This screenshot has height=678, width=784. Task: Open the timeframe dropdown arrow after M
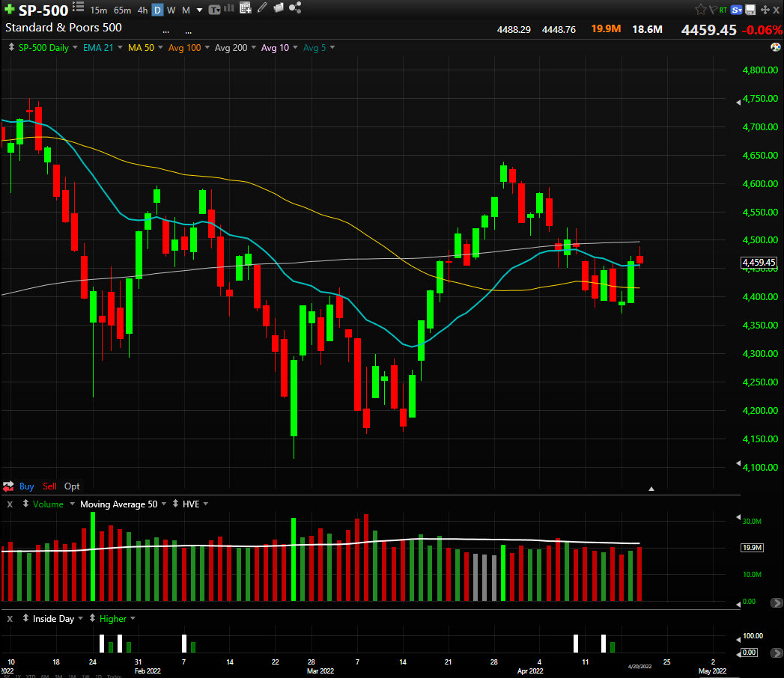click(x=199, y=10)
